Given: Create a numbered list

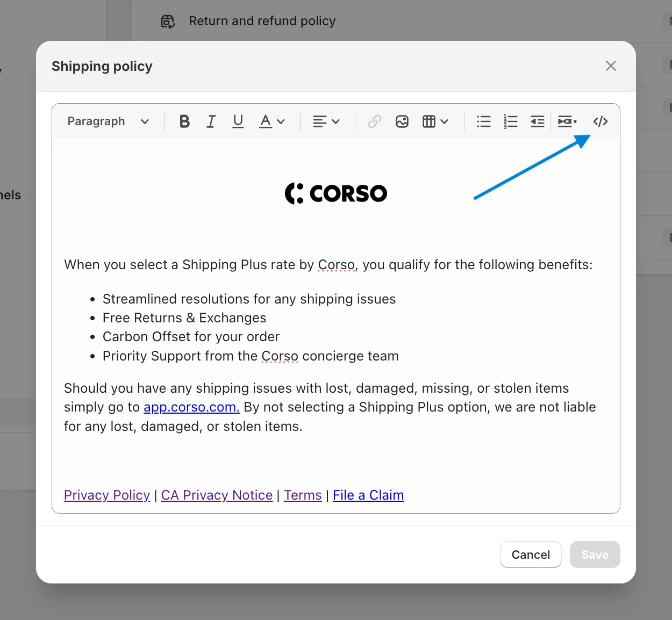Looking at the screenshot, I should 510,121.
